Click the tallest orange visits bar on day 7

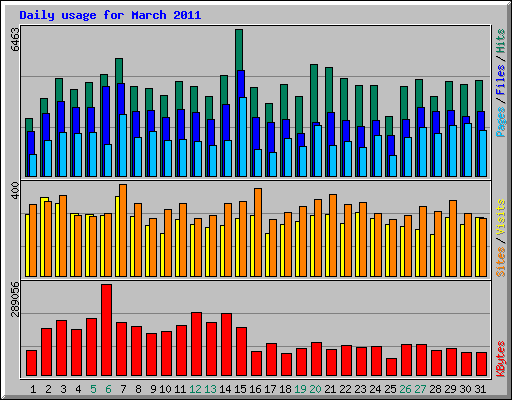coord(123,230)
